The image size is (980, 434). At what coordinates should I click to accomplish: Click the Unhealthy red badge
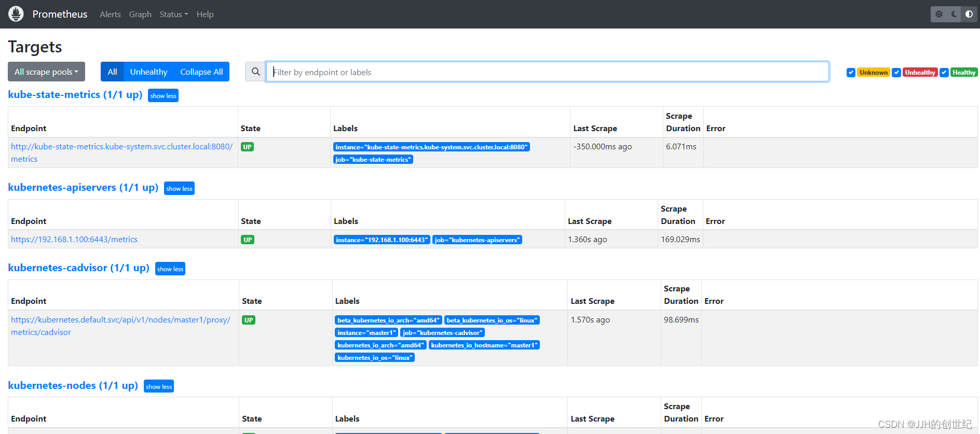tap(920, 73)
